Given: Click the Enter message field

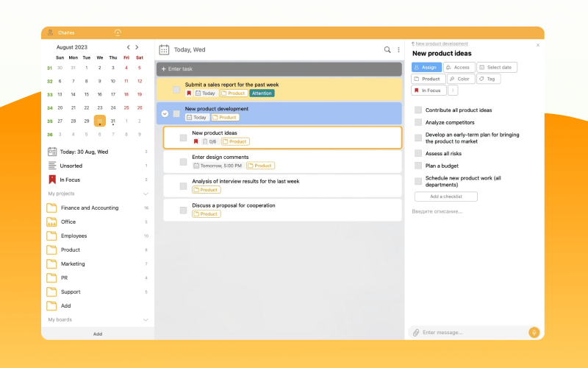Looking at the screenshot, I should pos(473,333).
